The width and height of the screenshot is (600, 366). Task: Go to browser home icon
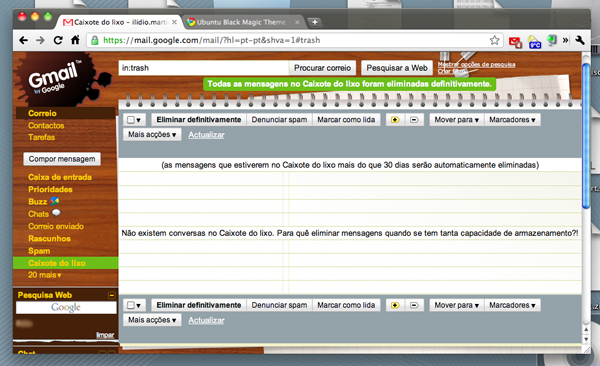point(75,40)
